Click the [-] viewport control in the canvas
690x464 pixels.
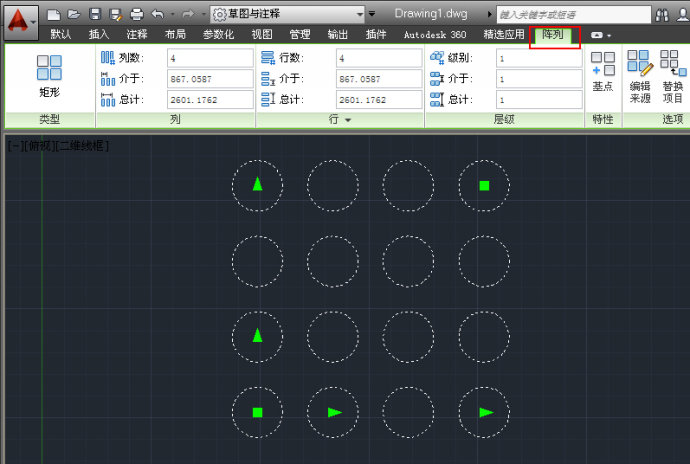pos(14,145)
